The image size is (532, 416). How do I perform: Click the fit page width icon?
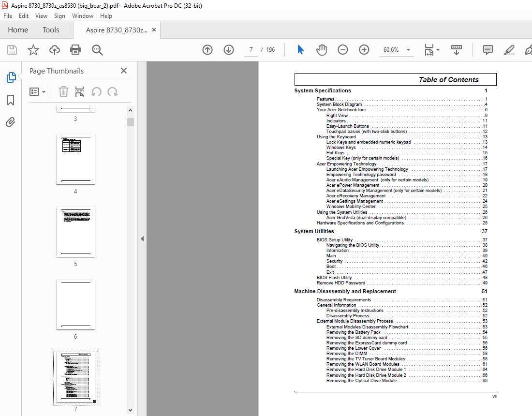tap(429, 50)
